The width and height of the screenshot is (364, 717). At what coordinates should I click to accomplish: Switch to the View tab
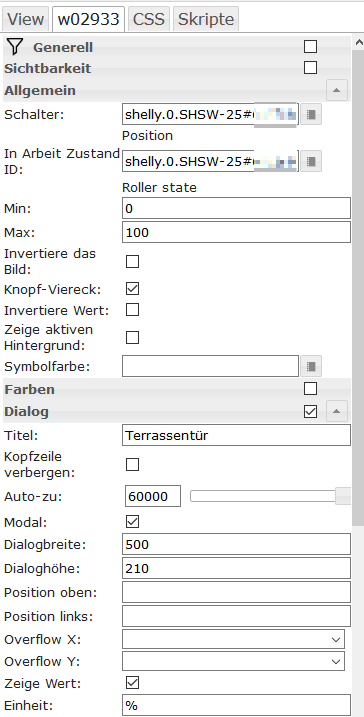click(26, 19)
